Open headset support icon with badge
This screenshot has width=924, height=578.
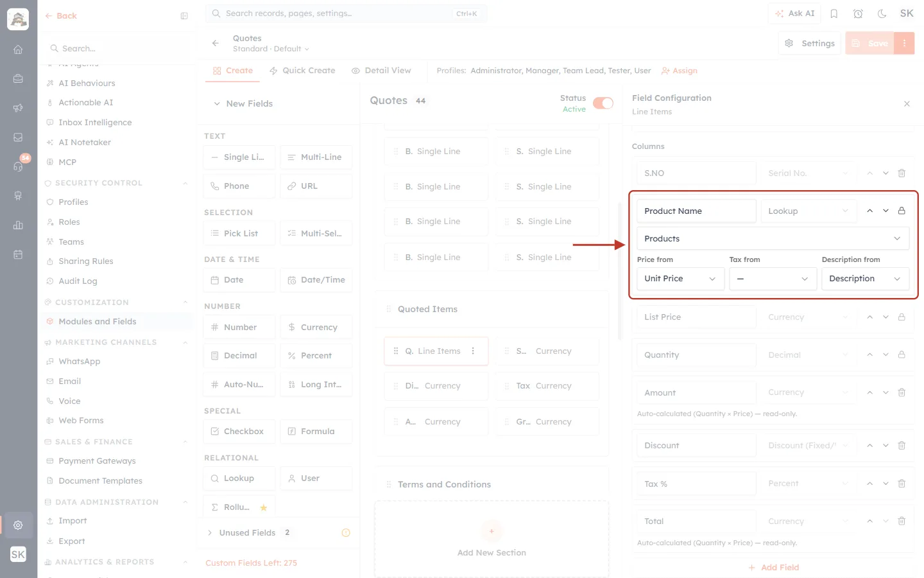click(x=18, y=166)
